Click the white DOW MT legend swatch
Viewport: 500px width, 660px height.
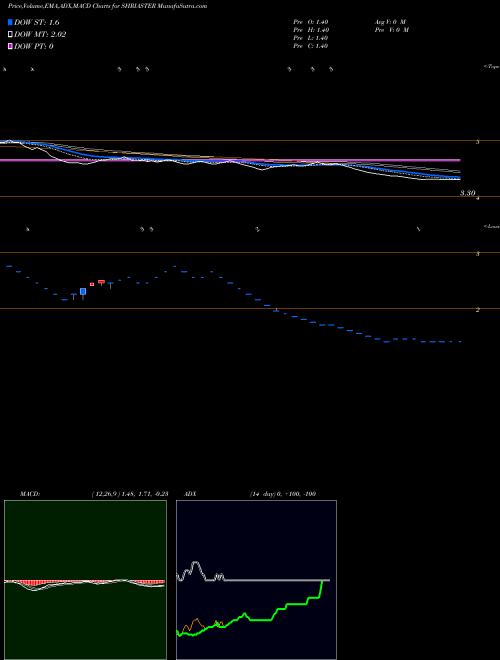pyautogui.click(x=10, y=35)
